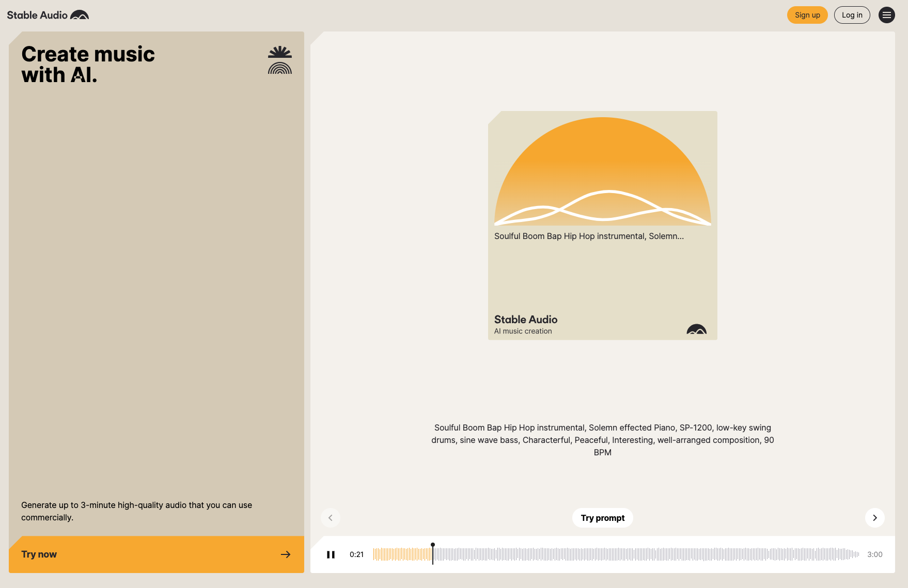Click the album cover sun artwork
The width and height of the screenshot is (908, 588).
coord(603,171)
